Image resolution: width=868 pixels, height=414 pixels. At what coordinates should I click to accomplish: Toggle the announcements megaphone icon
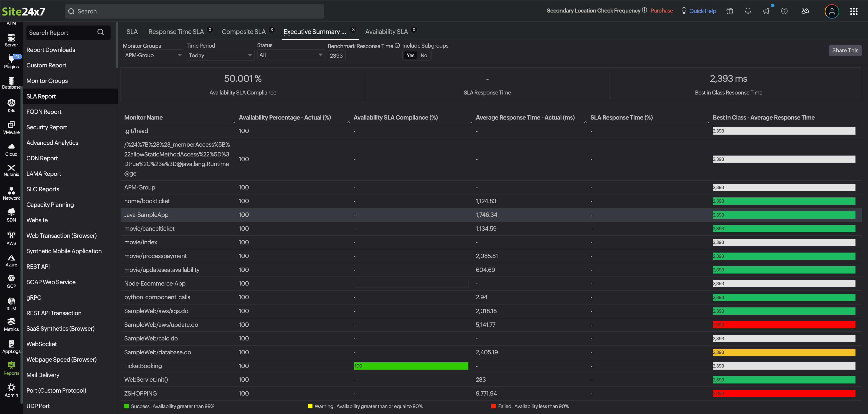[x=766, y=11]
